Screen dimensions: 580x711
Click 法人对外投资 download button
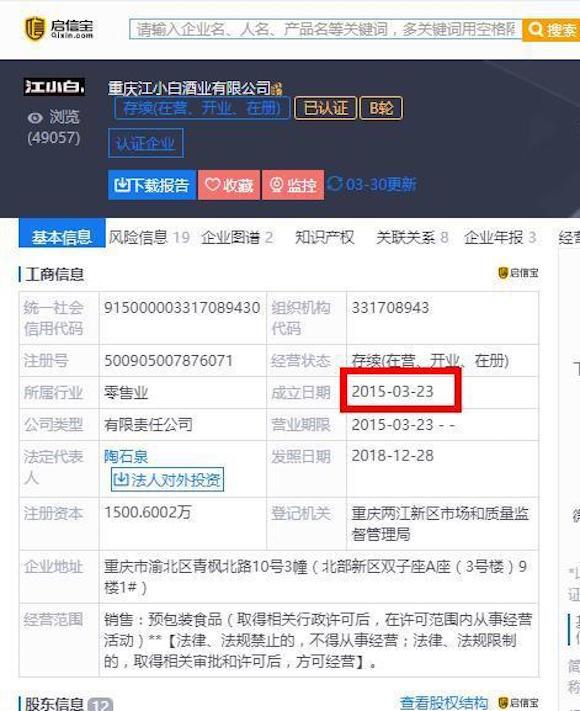pyautogui.click(x=167, y=479)
